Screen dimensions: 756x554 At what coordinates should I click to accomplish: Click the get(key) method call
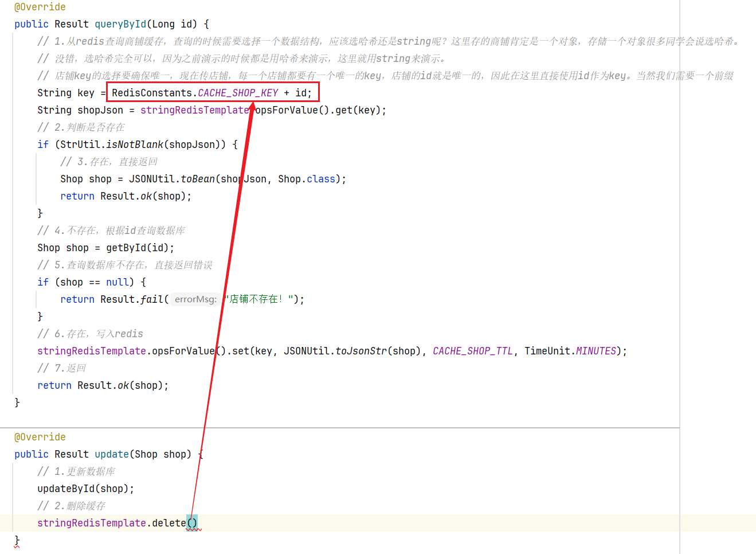(x=358, y=110)
